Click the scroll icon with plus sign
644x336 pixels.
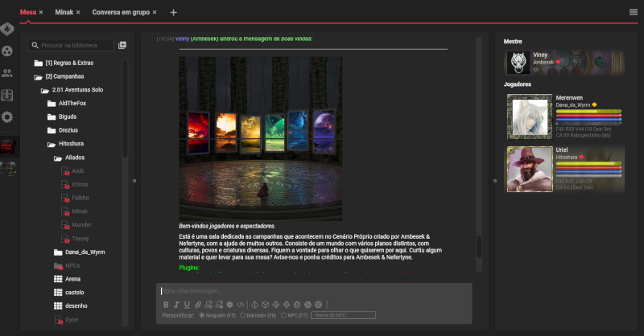pos(208,305)
